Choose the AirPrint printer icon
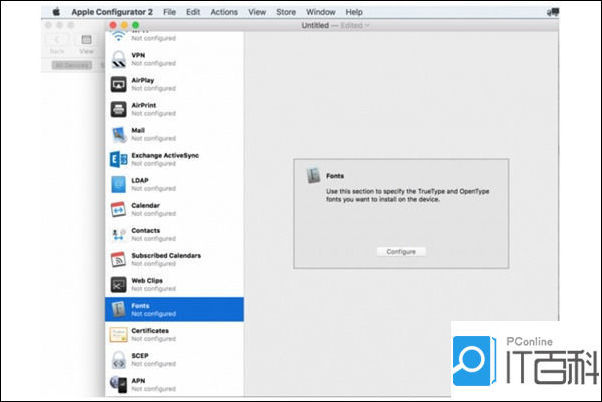The width and height of the screenshot is (602, 402). point(119,109)
